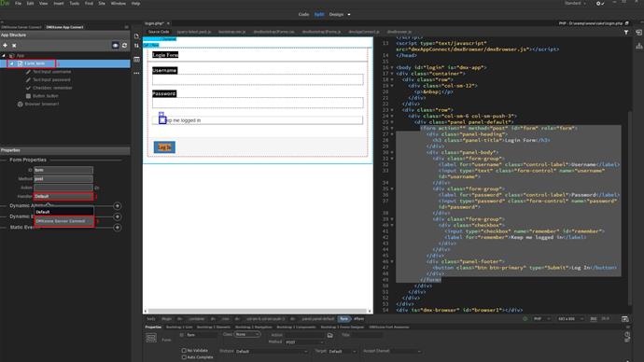
Task: Select the login.php document tab
Action: pos(154,23)
